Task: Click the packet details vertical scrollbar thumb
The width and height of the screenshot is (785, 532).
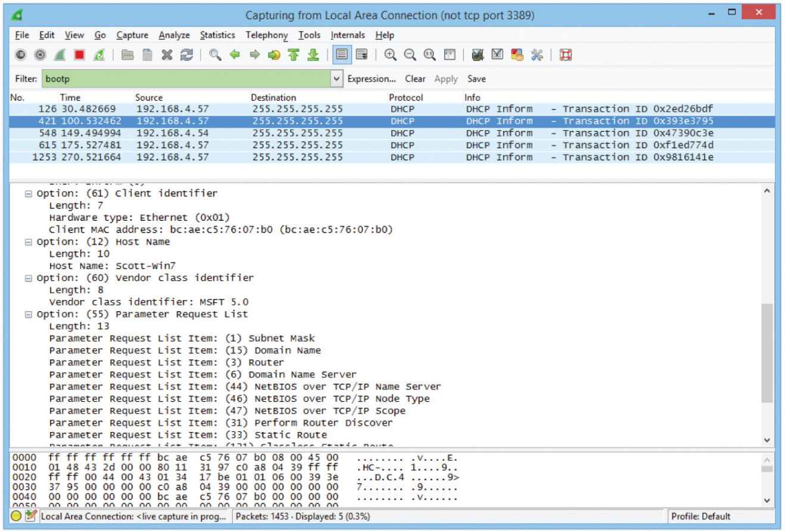Action: pos(768,354)
